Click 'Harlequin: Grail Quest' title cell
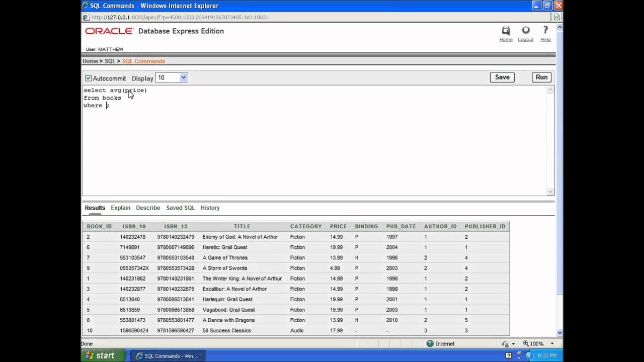 click(227, 300)
